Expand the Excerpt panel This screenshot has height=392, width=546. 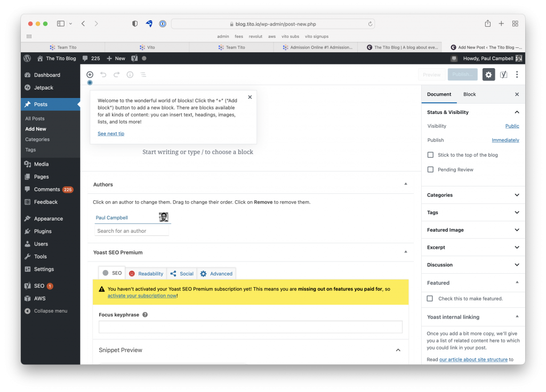[x=517, y=247]
